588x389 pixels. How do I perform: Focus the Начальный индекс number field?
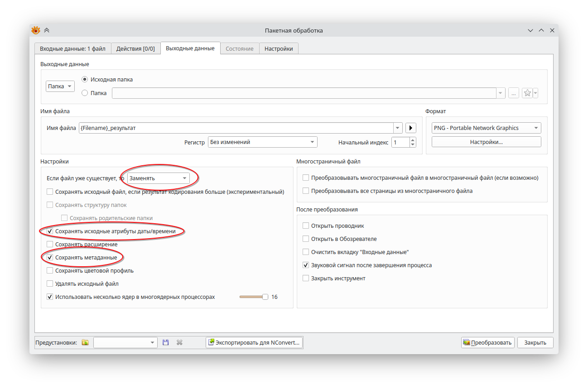pyautogui.click(x=400, y=142)
